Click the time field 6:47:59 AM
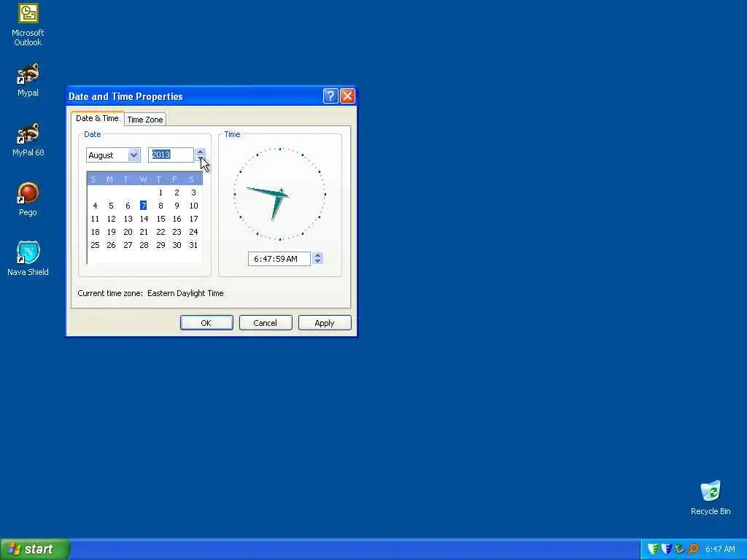This screenshot has width=747, height=560. click(279, 259)
